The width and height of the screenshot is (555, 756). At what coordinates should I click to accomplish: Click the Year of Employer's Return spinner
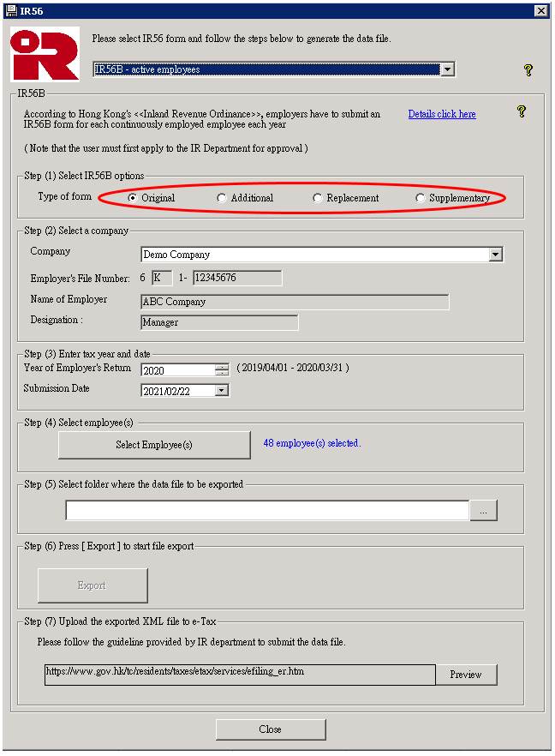tap(222, 370)
